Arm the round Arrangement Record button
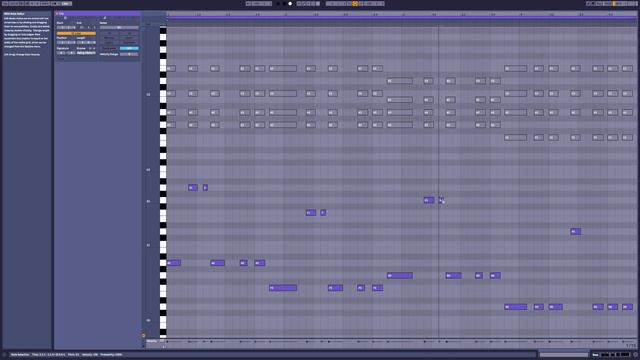Image resolution: width=640 pixels, height=360 pixels. (290, 4)
